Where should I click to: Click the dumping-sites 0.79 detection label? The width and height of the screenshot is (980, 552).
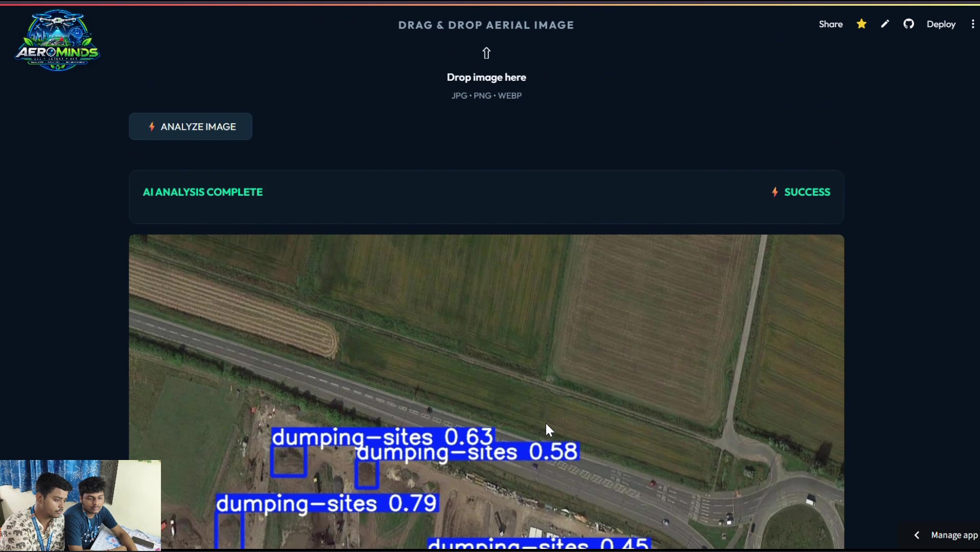point(327,503)
